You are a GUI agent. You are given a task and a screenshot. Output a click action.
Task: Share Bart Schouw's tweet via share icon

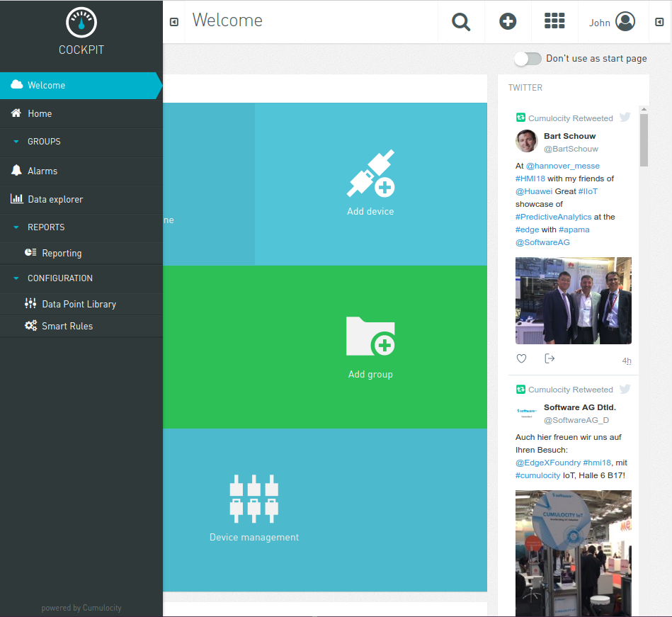[x=549, y=358]
